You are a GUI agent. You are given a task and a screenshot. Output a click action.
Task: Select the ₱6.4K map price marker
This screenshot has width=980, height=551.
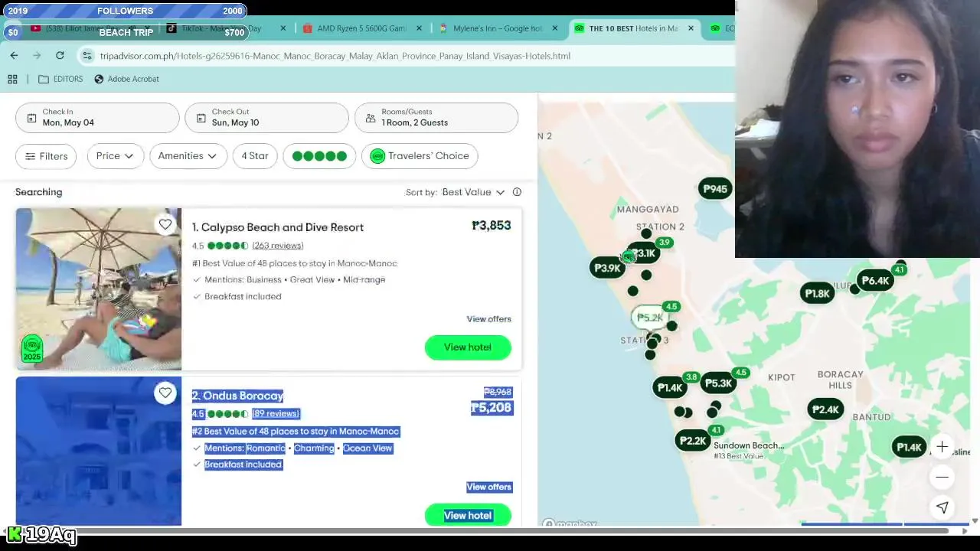pyautogui.click(x=875, y=281)
